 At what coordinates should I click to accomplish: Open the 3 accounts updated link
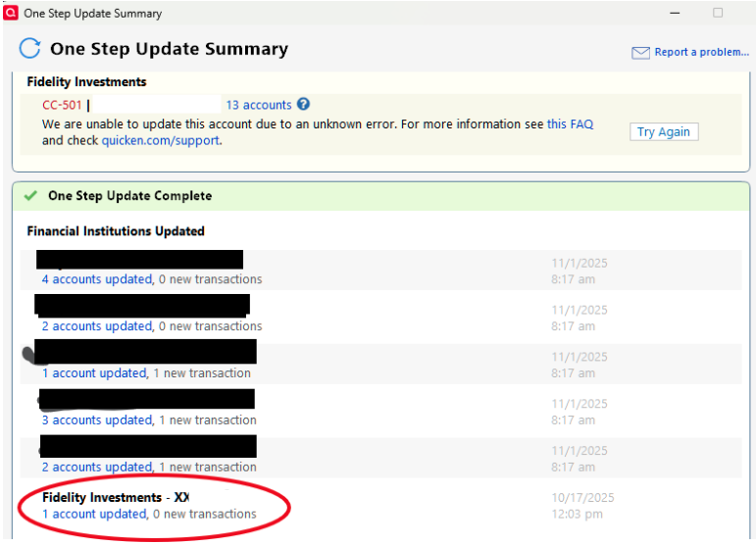pos(97,420)
